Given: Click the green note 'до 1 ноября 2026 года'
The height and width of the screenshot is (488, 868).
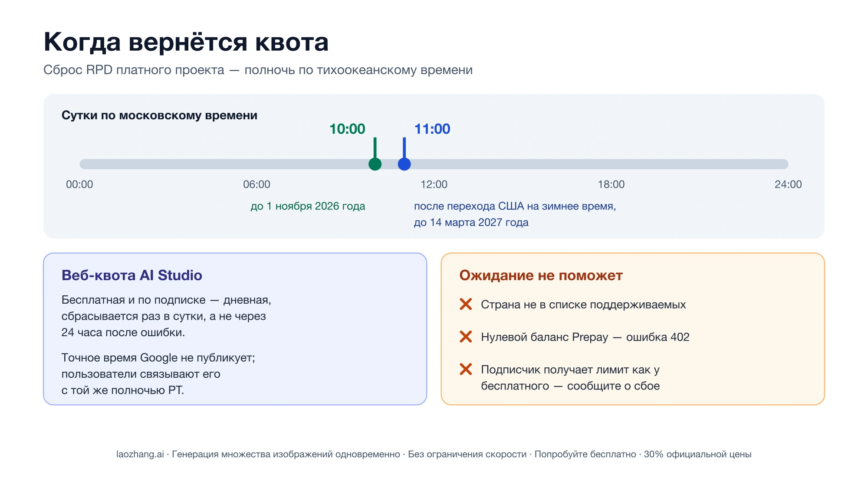Looking at the screenshot, I should pyautogui.click(x=308, y=206).
